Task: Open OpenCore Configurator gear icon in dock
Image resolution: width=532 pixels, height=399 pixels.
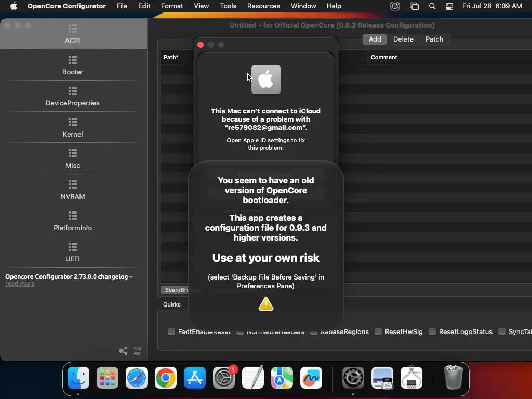Action: pyautogui.click(x=353, y=378)
